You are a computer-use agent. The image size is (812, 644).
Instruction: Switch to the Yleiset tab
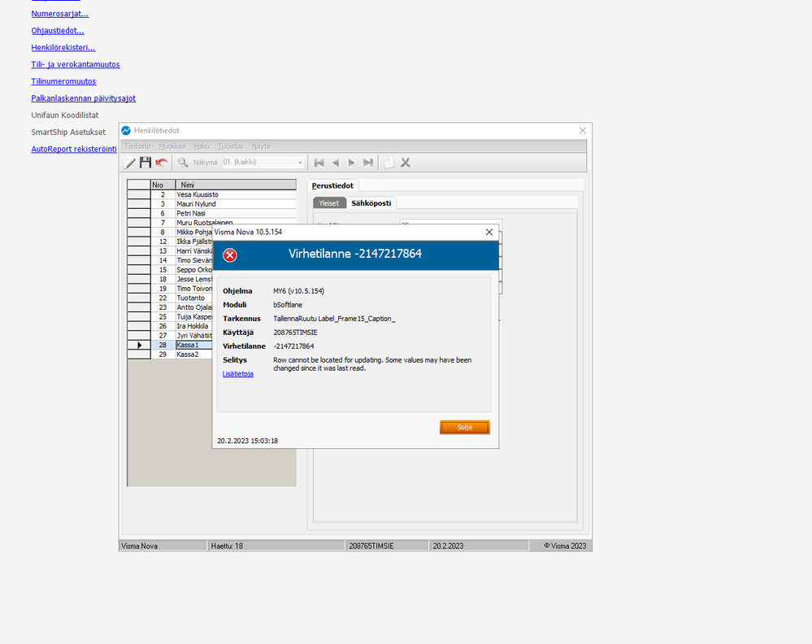329,203
